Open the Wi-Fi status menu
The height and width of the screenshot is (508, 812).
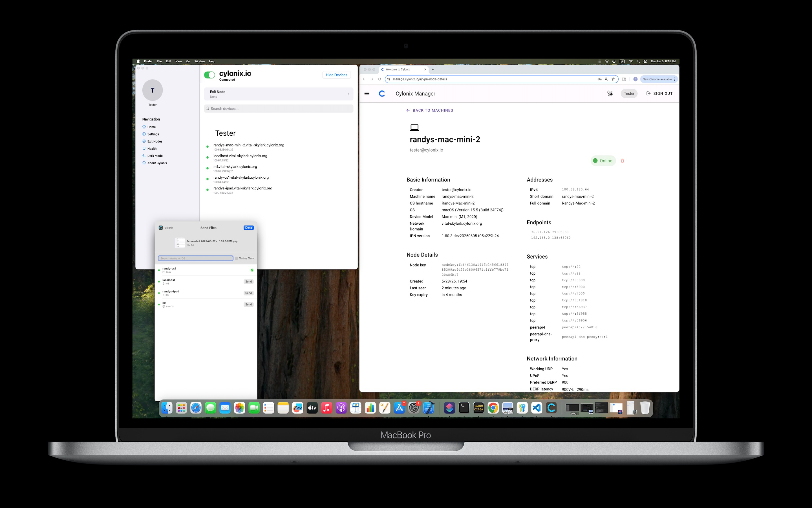(631, 62)
